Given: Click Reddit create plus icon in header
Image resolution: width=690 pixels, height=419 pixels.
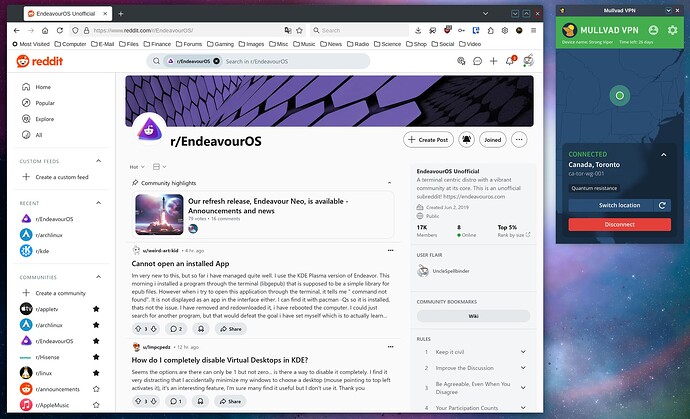Looking at the screenshot, I should point(494,61).
